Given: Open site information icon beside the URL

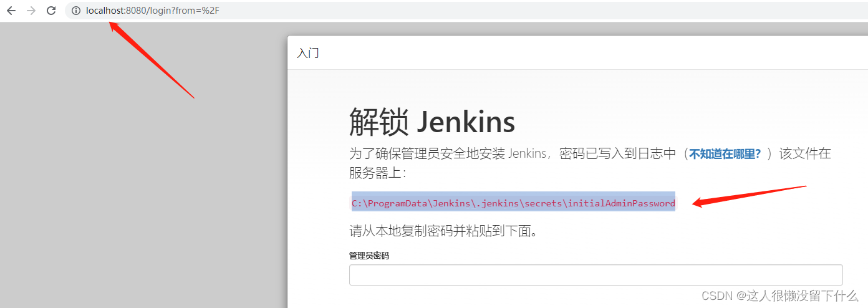Looking at the screenshot, I should [76, 11].
